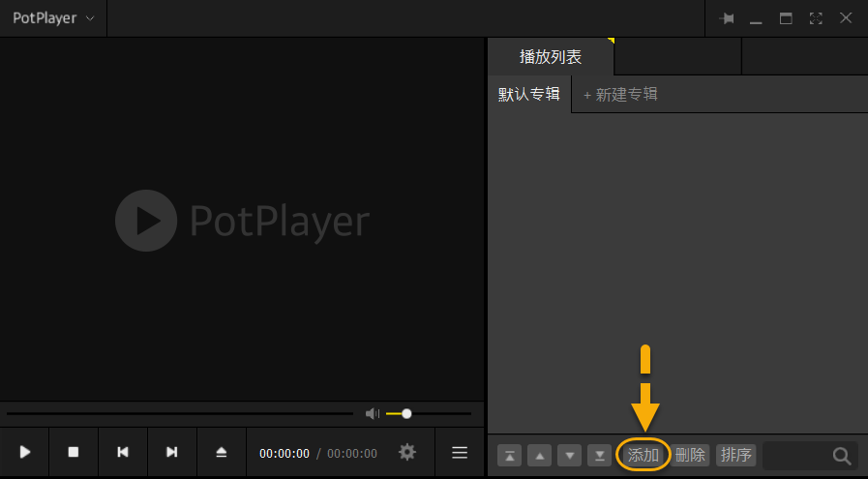Start playback with the play button

25,452
